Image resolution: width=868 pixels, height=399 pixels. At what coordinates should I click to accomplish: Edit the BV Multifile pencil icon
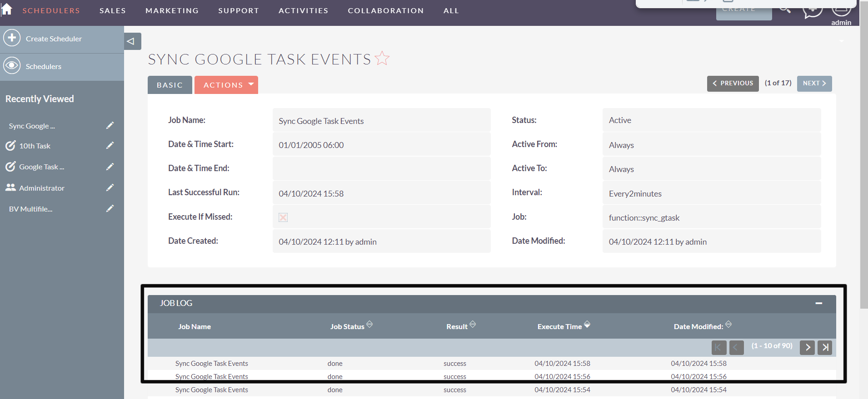point(110,208)
